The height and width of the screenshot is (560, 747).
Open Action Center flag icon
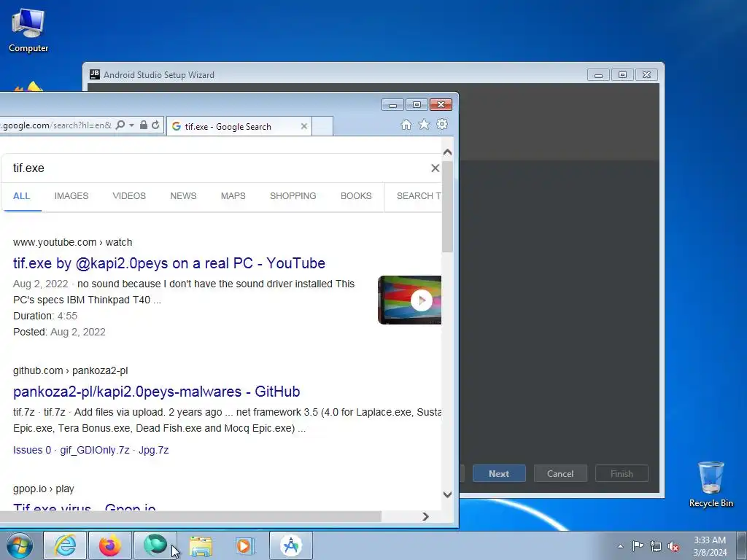point(638,546)
